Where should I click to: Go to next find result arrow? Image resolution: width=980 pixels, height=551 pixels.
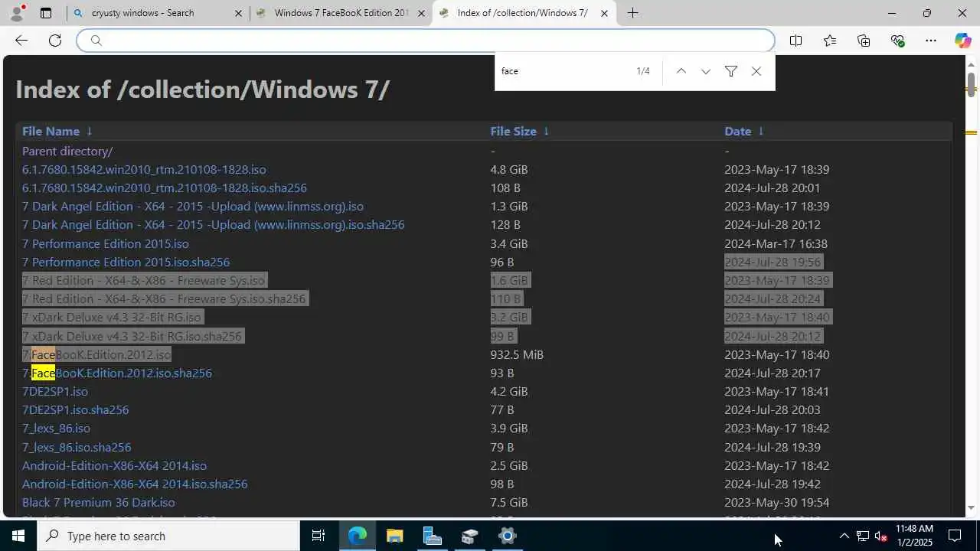706,71
